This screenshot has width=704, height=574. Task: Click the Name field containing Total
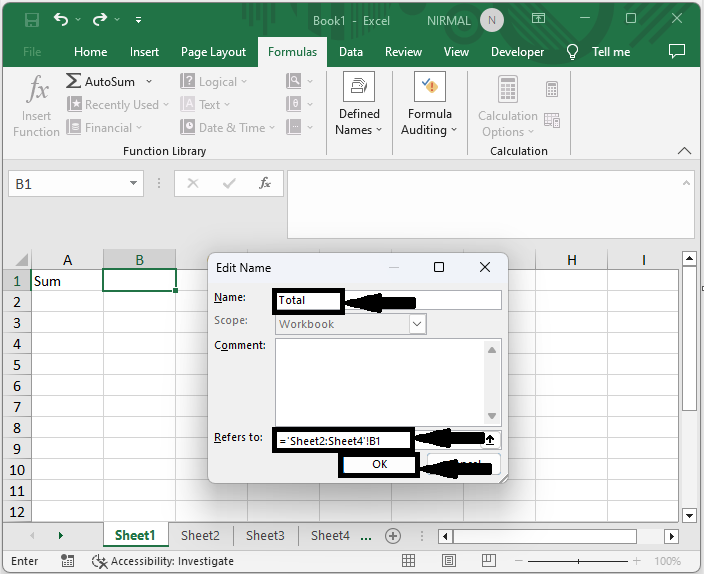point(388,300)
